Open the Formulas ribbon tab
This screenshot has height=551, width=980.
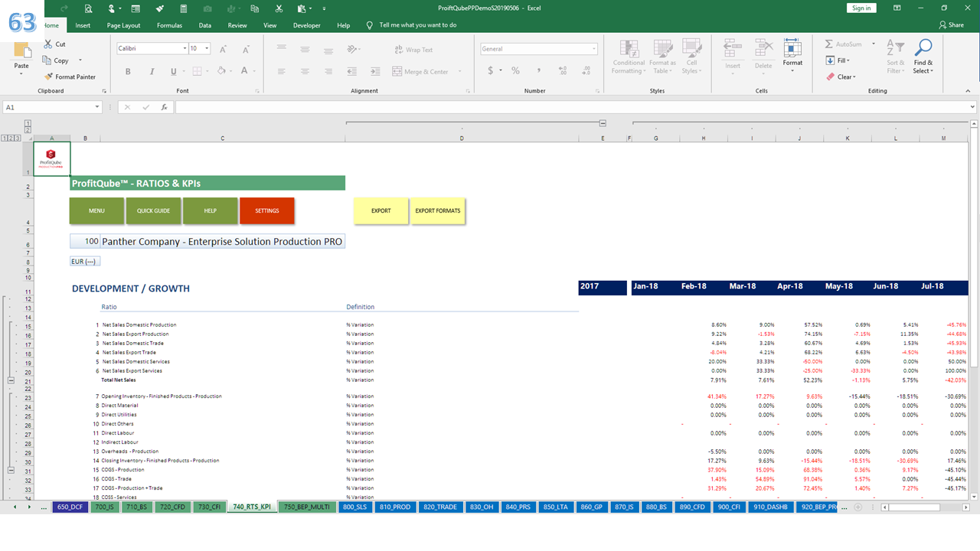click(169, 25)
